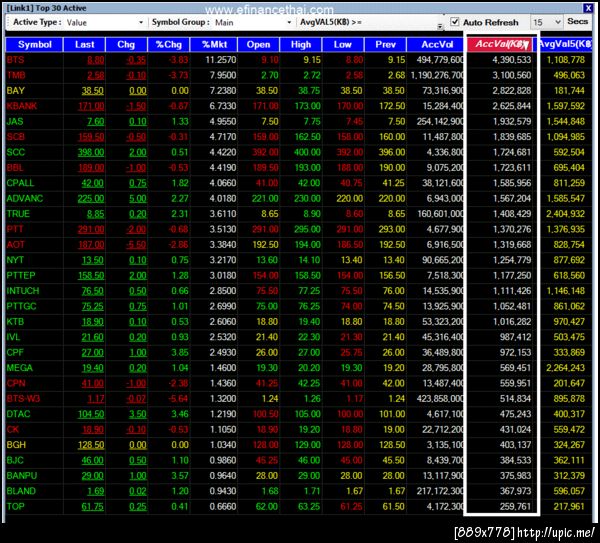
Task: Select the BAY symbol
Action: pyautogui.click(x=16, y=91)
